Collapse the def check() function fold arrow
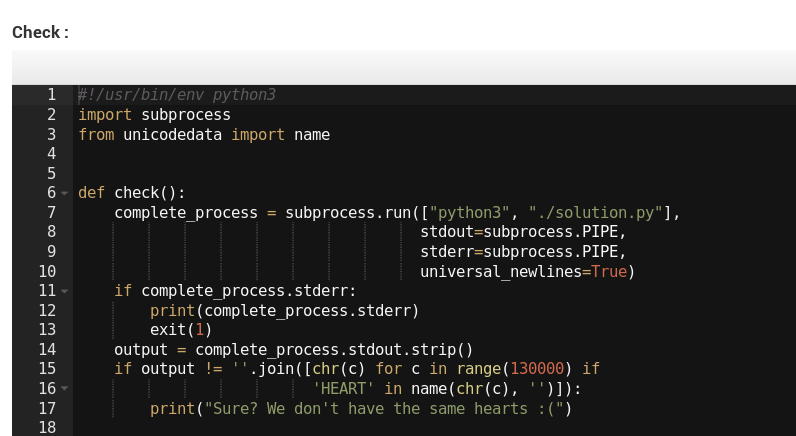This screenshot has width=796, height=436. [64, 193]
